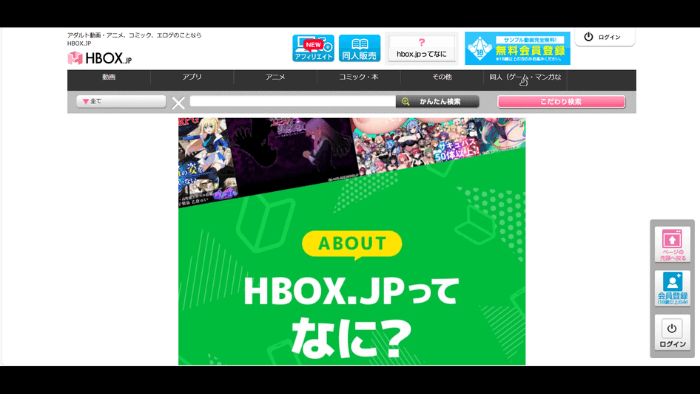This screenshot has width=700, height=394.
Task: Open hbox.jpってなに question button
Action: click(x=421, y=48)
